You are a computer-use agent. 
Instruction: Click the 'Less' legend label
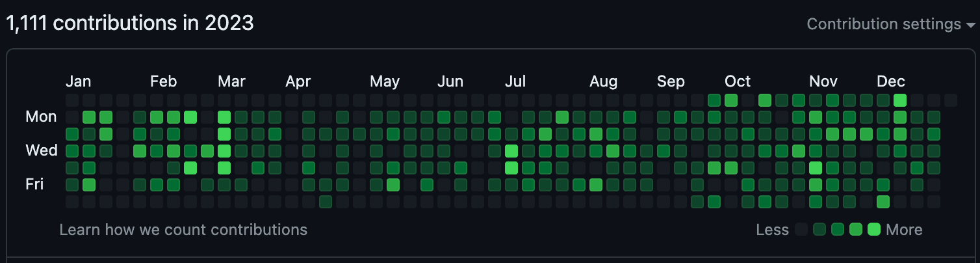pyautogui.click(x=773, y=230)
